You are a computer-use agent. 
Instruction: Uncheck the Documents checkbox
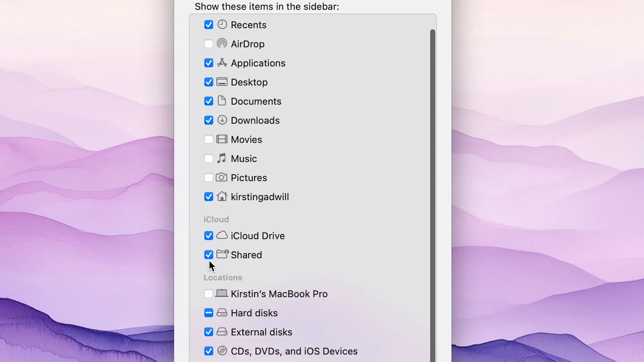point(209,101)
